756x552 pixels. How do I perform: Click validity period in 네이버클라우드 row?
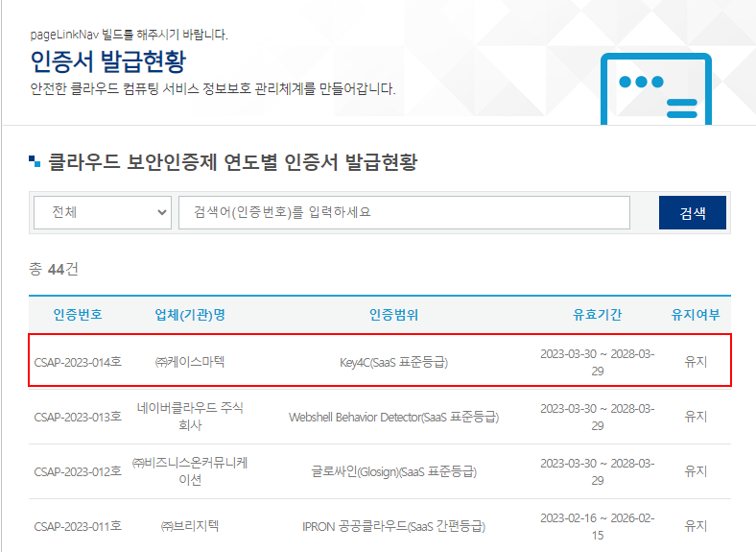click(597, 417)
